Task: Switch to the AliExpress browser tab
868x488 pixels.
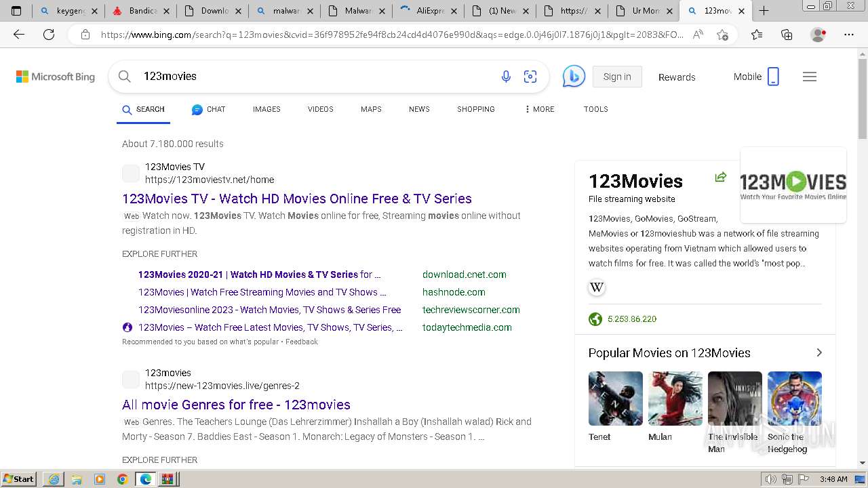Action: click(x=428, y=11)
